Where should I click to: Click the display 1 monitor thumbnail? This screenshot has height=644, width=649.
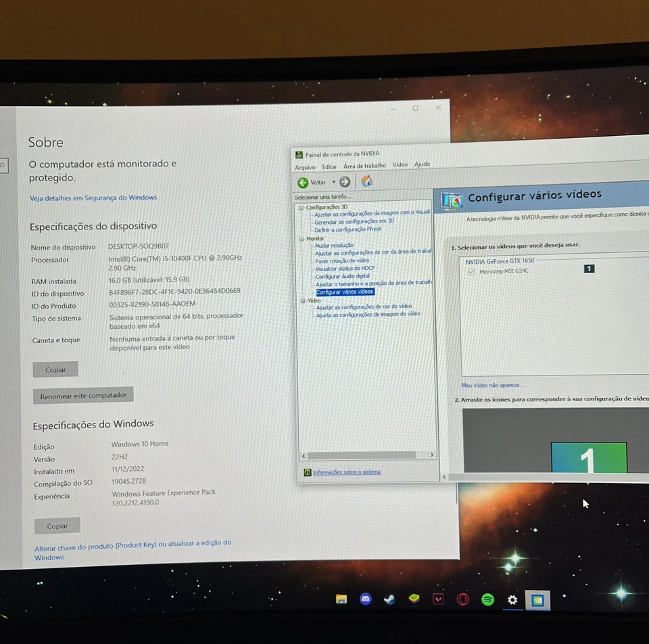589,457
